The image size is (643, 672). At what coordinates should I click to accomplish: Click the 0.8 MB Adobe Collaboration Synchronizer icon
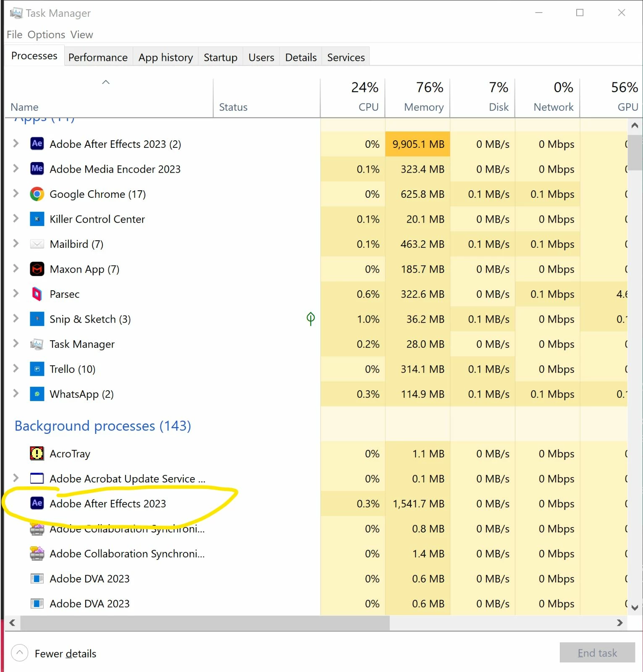[x=37, y=529]
